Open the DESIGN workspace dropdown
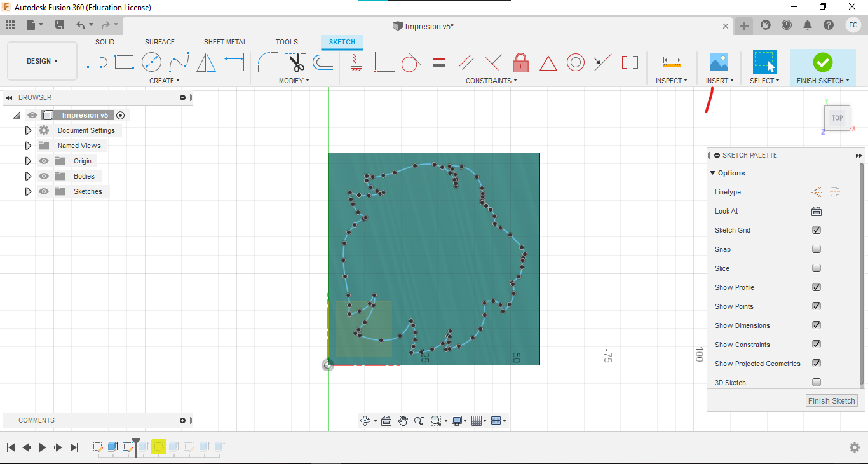This screenshot has height=464, width=868. [42, 61]
